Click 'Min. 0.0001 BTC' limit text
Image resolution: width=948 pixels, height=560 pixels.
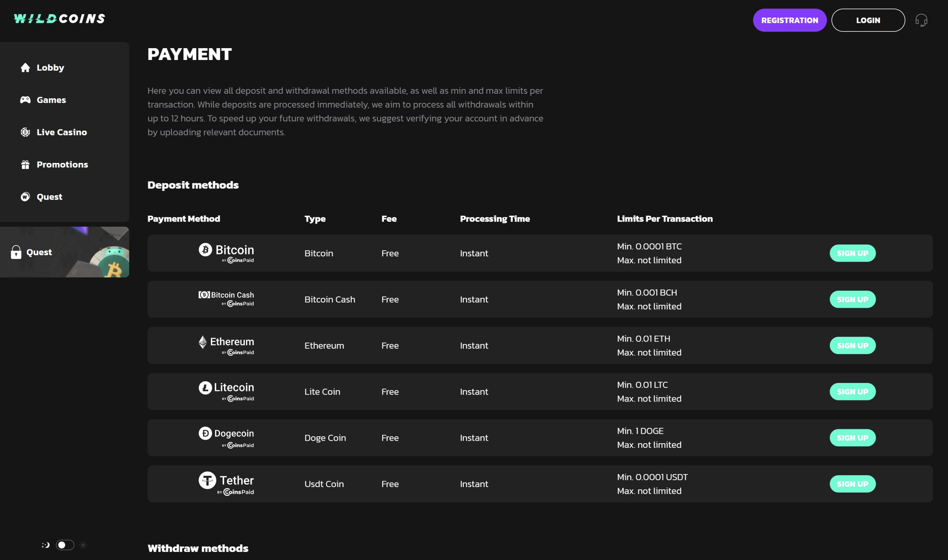pyautogui.click(x=649, y=246)
